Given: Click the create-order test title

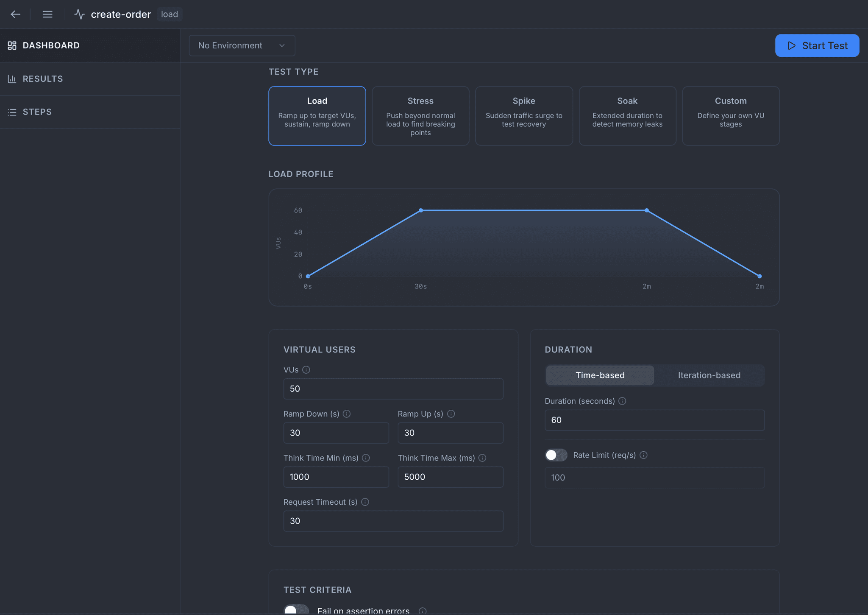Looking at the screenshot, I should (x=121, y=14).
